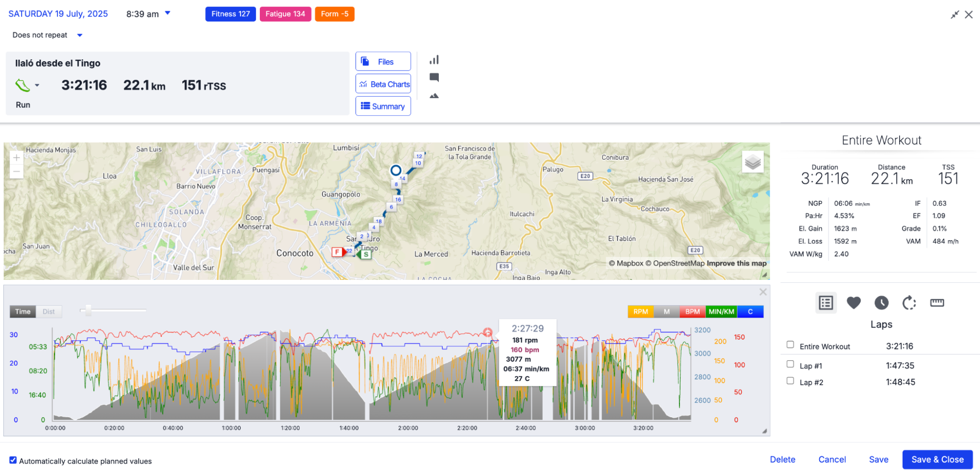
Task: Open the map layers icon
Action: (753, 162)
